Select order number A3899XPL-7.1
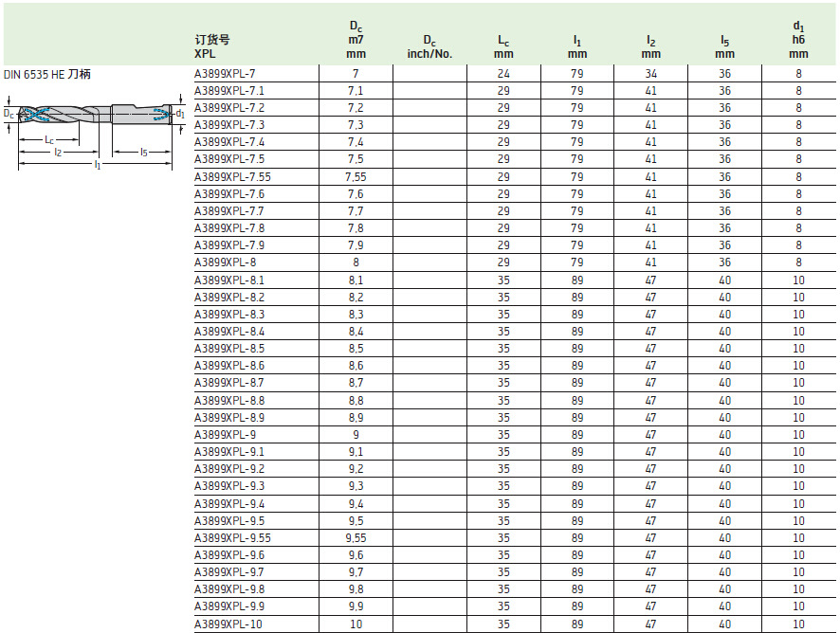Viewport: 840px width, 633px height. 228,91
